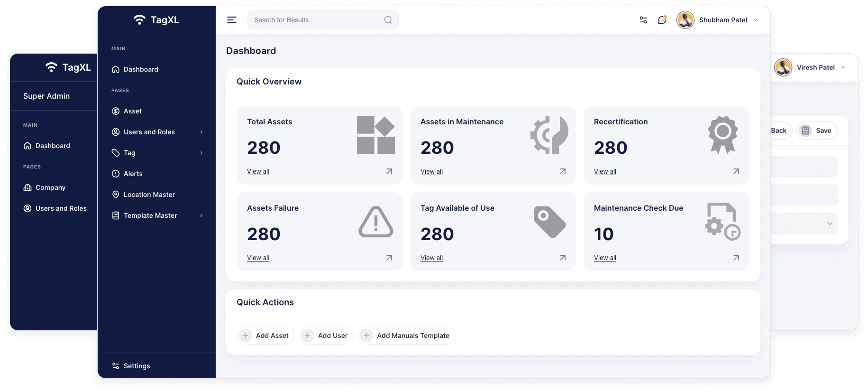Viewport: 868px width, 392px height.
Task: Click the Quick Overview heading
Action: tap(269, 82)
